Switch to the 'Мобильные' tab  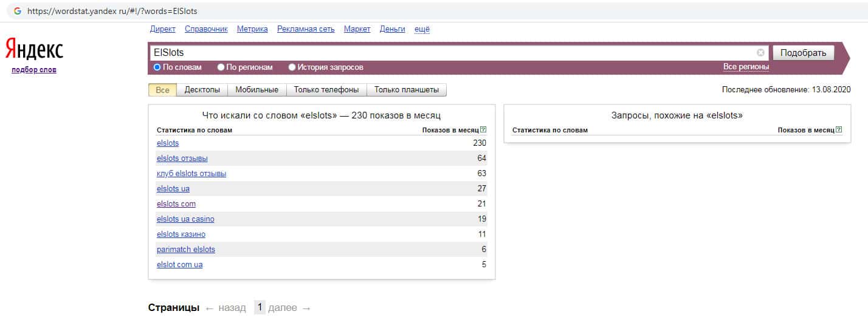pos(257,90)
